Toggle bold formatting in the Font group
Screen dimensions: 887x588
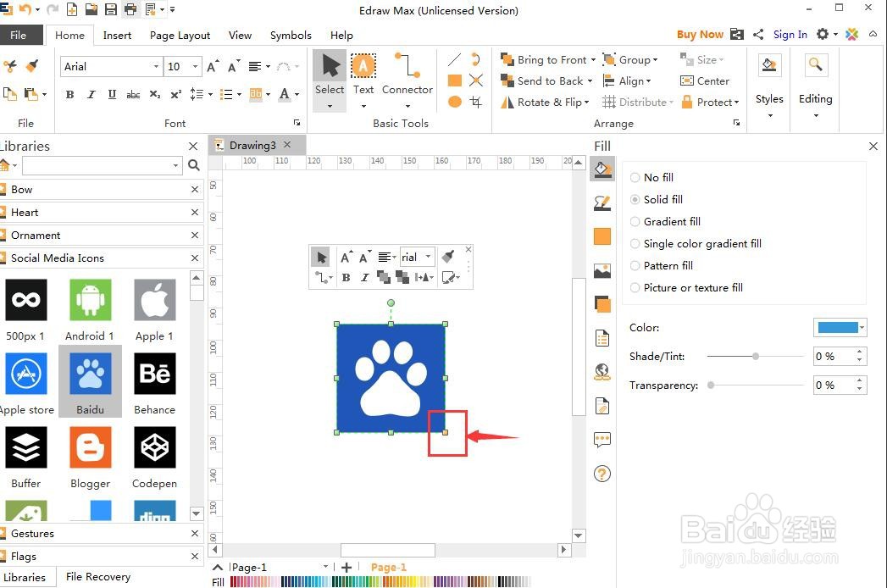pos(69,95)
